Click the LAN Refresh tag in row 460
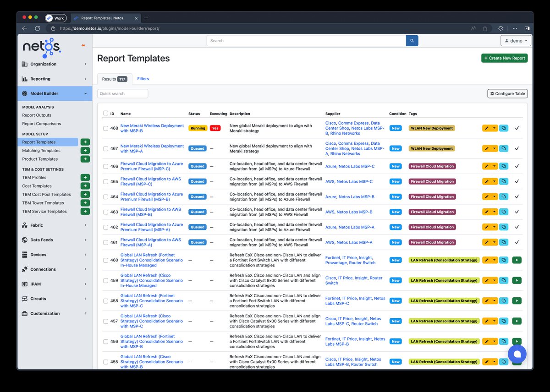This screenshot has height=392, width=550. (444, 260)
